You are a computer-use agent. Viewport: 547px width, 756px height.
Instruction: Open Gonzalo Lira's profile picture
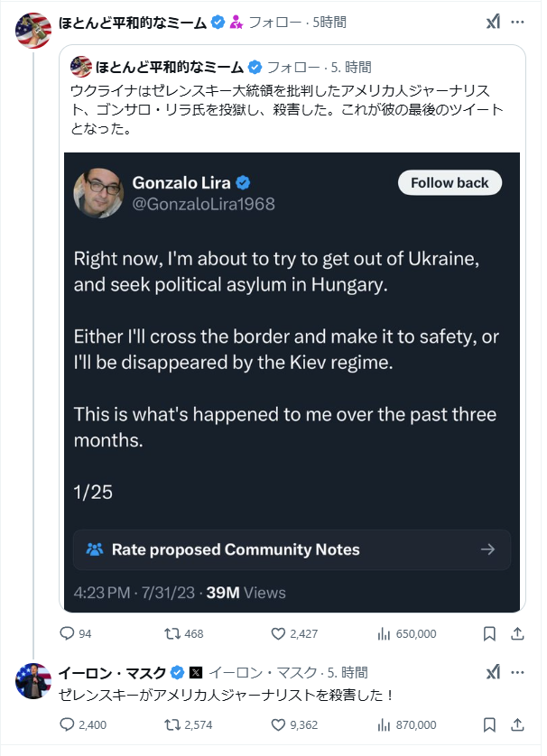point(99,191)
